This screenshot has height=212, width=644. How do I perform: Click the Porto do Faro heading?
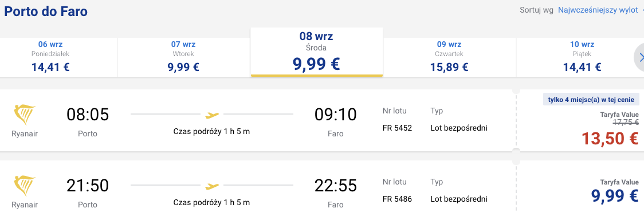[46, 11]
